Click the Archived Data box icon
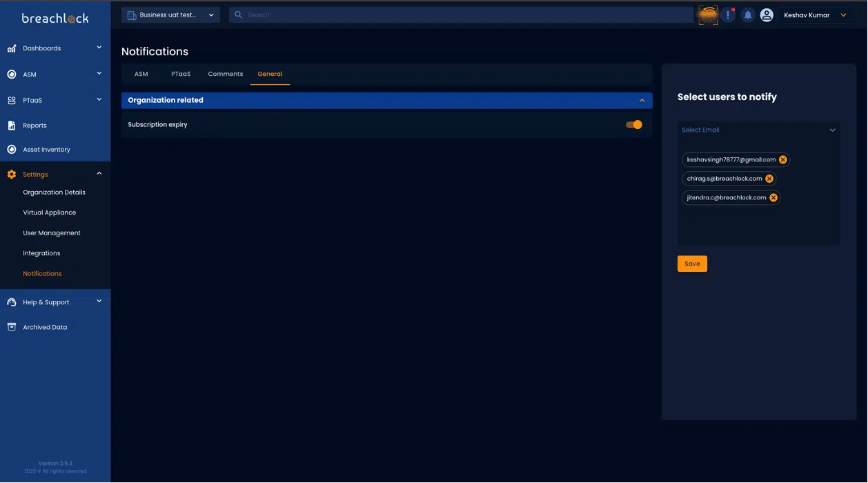The image size is (868, 483). click(x=12, y=327)
